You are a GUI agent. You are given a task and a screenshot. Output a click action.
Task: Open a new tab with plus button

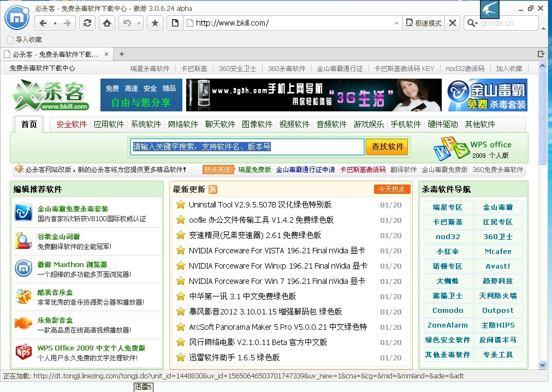coord(122,54)
